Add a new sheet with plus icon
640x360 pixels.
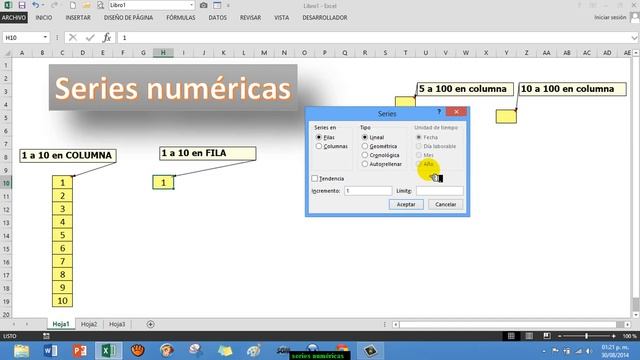click(x=150, y=324)
